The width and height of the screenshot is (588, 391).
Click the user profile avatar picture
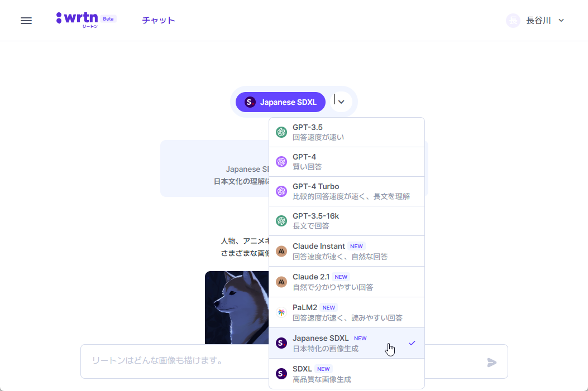[x=513, y=20]
